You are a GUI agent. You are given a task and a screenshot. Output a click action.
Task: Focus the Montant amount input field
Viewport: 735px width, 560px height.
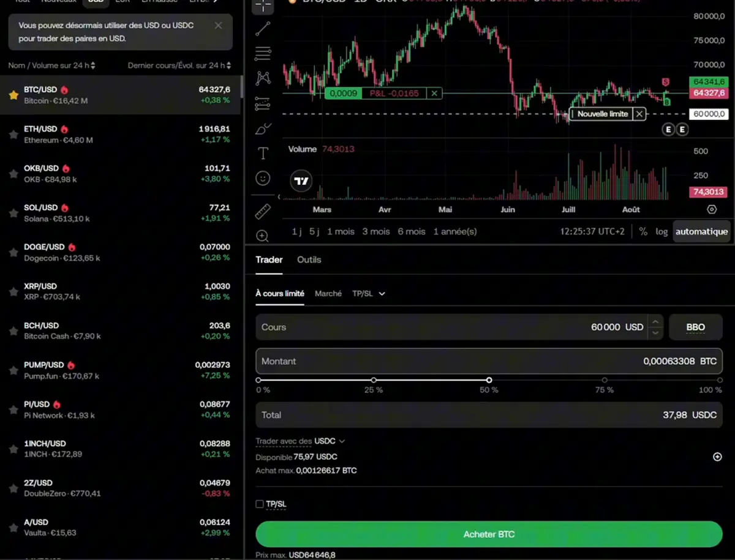pos(489,361)
